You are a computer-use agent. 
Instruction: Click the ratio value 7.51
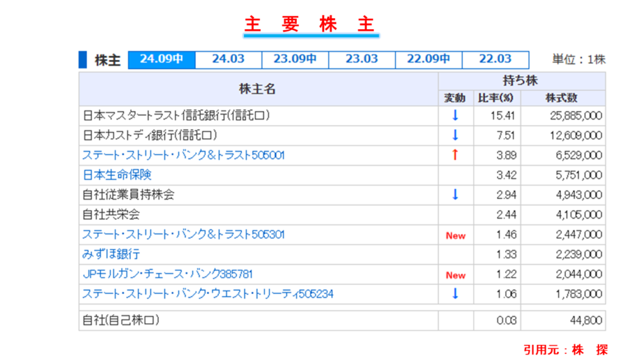(x=505, y=135)
